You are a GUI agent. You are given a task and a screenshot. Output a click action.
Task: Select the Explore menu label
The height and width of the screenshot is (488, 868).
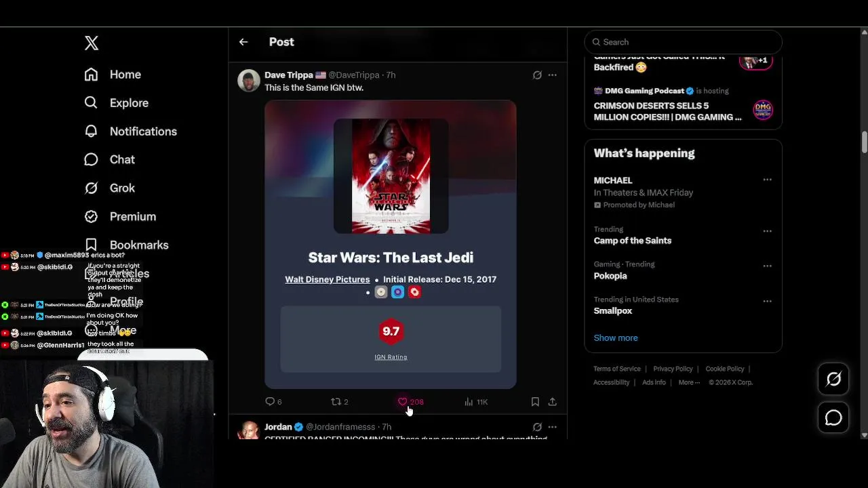(x=129, y=103)
